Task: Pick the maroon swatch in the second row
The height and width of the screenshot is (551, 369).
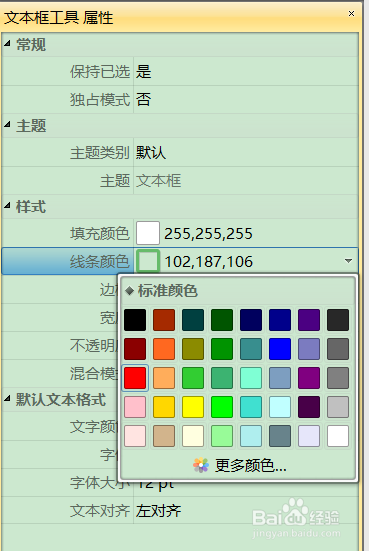Action: coord(135,349)
